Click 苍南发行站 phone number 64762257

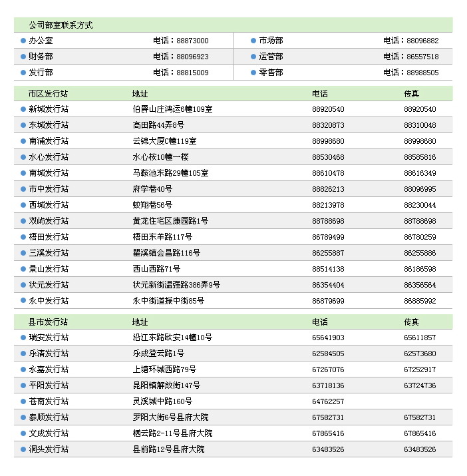point(328,401)
